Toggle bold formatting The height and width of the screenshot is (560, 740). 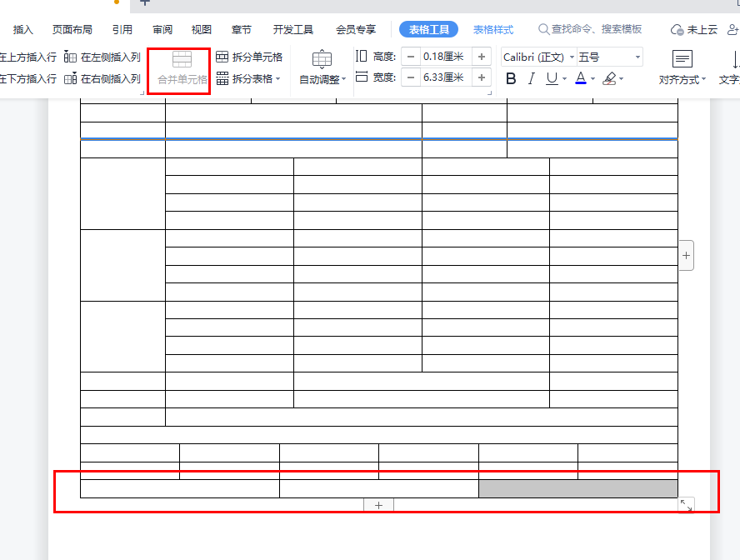click(x=511, y=78)
